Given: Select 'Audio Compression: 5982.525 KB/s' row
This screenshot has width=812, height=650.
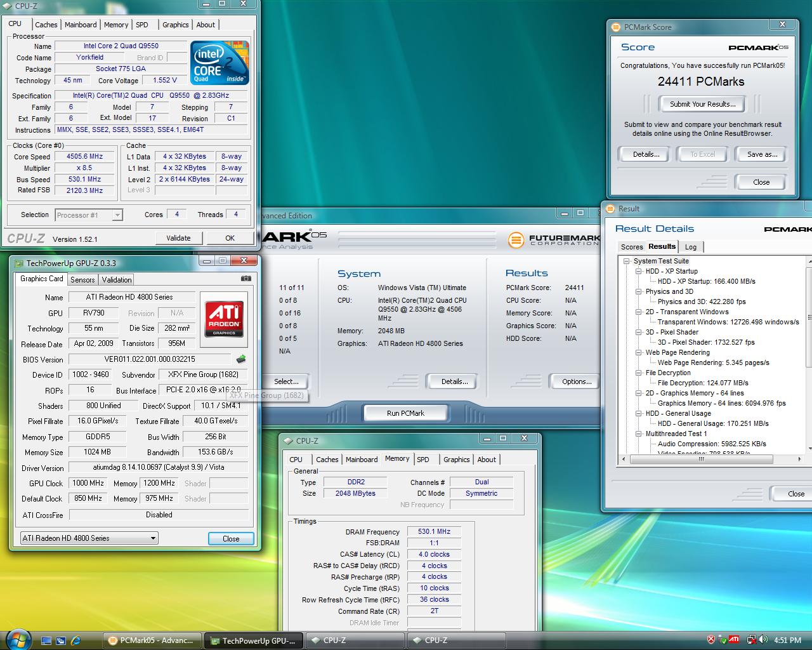Looking at the screenshot, I should pos(712,444).
